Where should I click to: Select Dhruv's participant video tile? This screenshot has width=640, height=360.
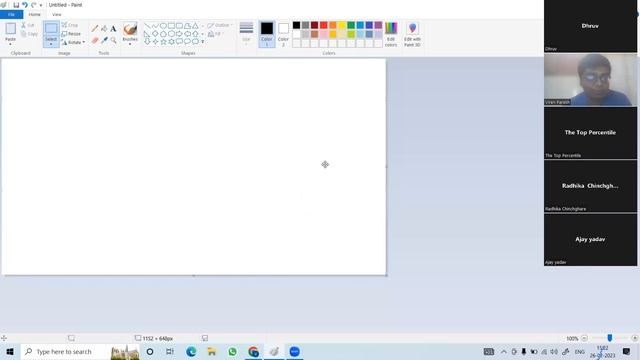pos(590,26)
